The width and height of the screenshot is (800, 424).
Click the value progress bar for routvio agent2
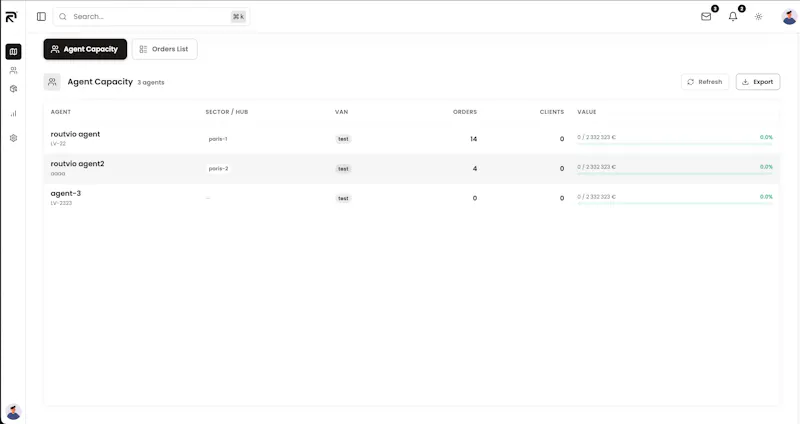pos(674,173)
